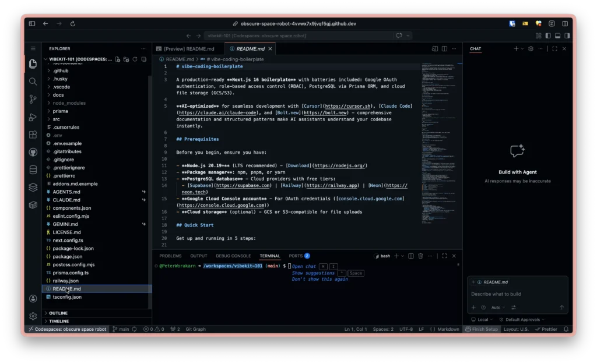Expand the prisma folder

[60, 111]
